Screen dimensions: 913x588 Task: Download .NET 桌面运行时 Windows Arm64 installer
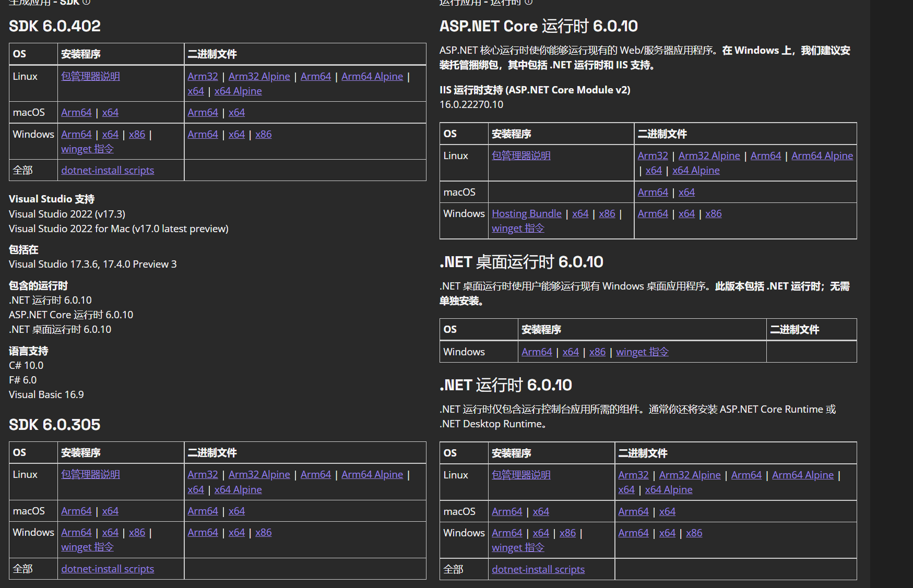[x=536, y=352]
